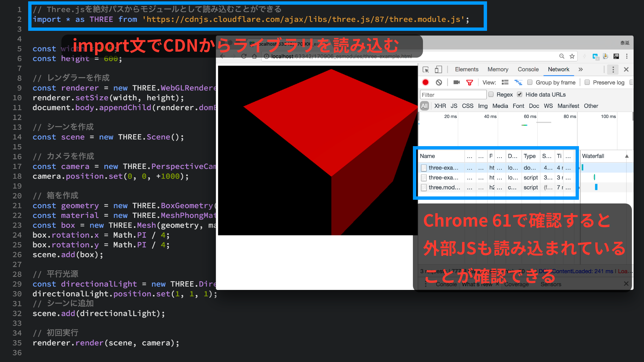The width and height of the screenshot is (644, 362).
Task: Bookmark the page with the star icon
Action: 572,56
